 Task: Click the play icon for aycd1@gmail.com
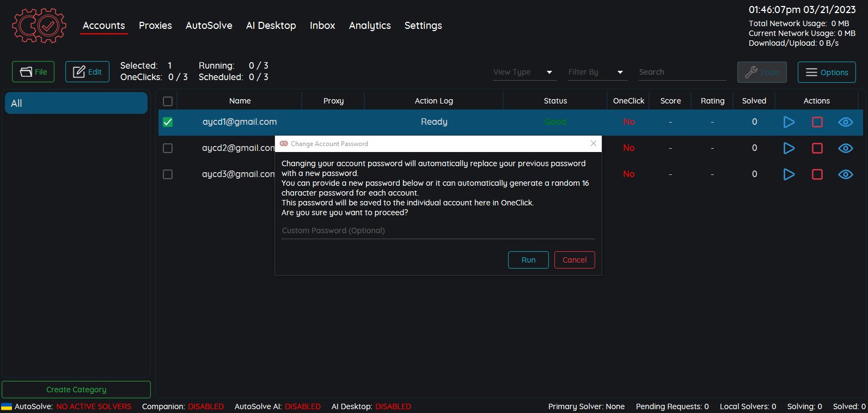coord(788,122)
